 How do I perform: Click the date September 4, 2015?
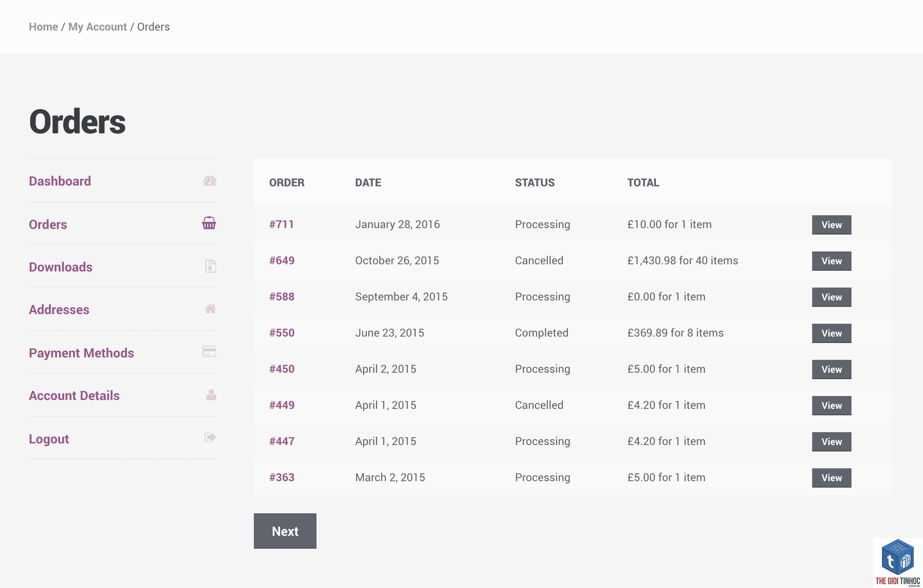(x=402, y=297)
